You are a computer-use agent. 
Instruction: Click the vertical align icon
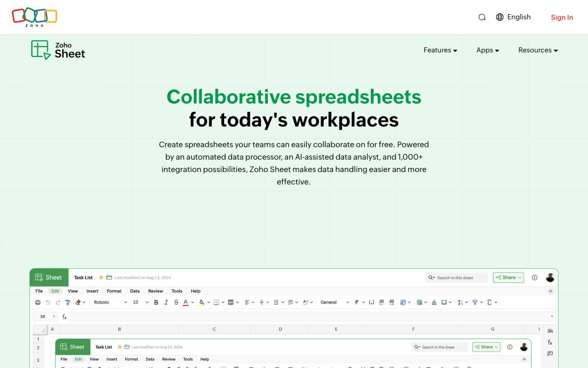coord(261,302)
